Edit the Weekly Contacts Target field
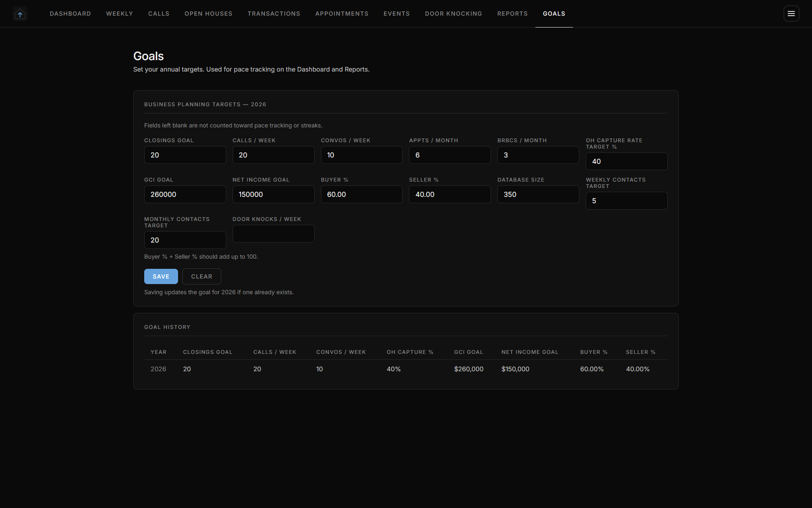The width and height of the screenshot is (812, 508). (626, 201)
